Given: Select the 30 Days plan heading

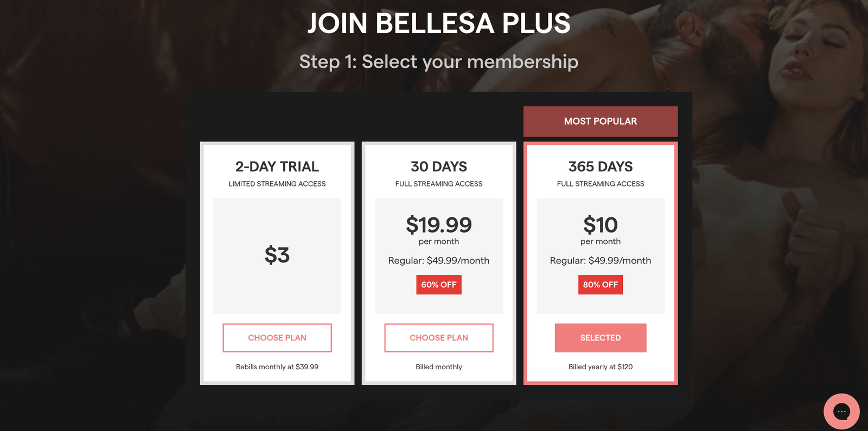Looking at the screenshot, I should click(439, 166).
